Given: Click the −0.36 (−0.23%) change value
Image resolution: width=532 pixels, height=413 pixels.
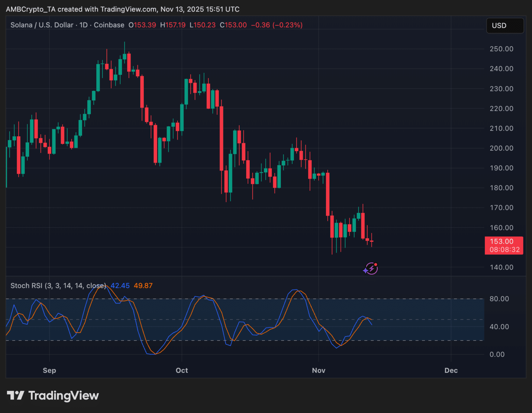Looking at the screenshot, I should pos(277,25).
